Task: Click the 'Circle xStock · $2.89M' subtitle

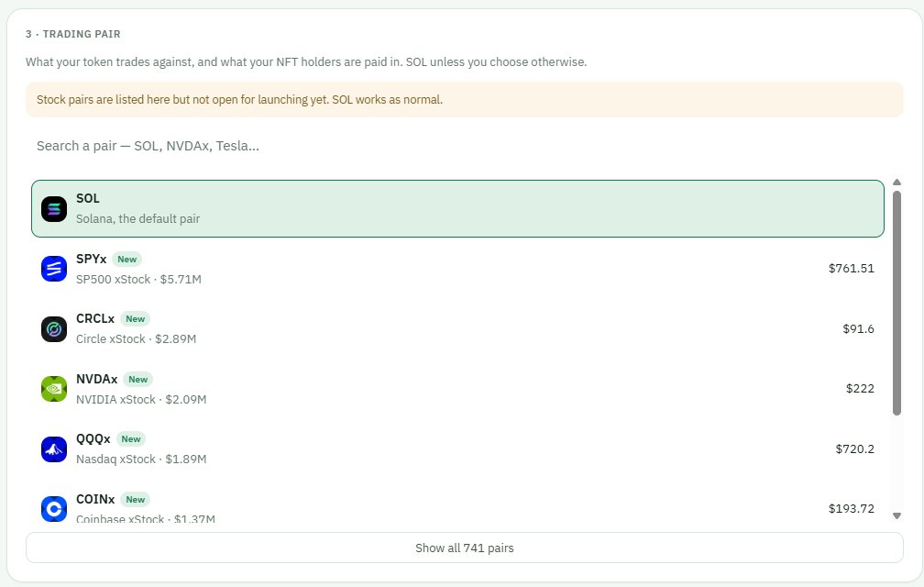Action: [136, 338]
